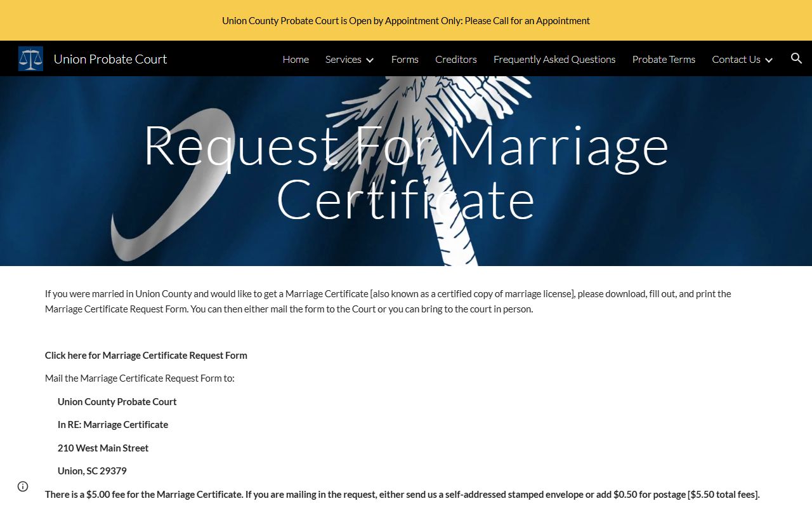Click the Union, SC 29379 line
The image size is (812, 508).
92,471
